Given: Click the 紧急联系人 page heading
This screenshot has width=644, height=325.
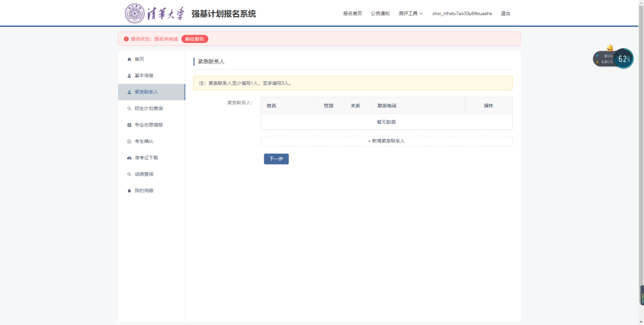Looking at the screenshot, I should pos(211,61).
